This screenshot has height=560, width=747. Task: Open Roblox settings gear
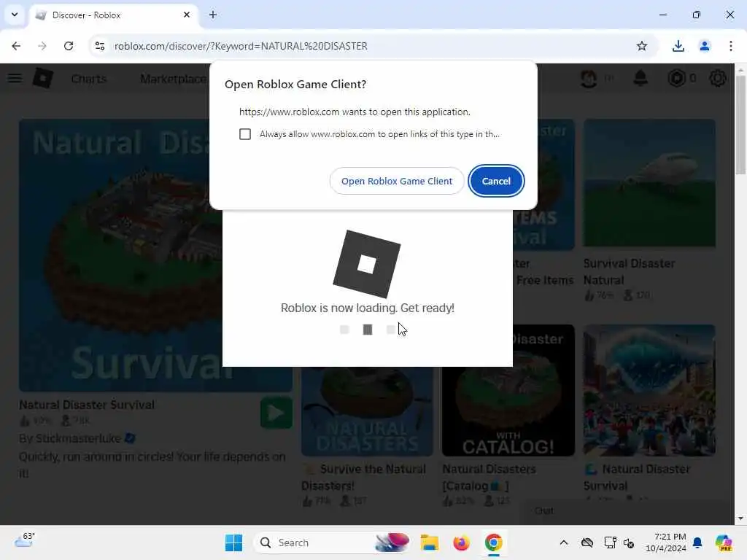click(x=718, y=78)
